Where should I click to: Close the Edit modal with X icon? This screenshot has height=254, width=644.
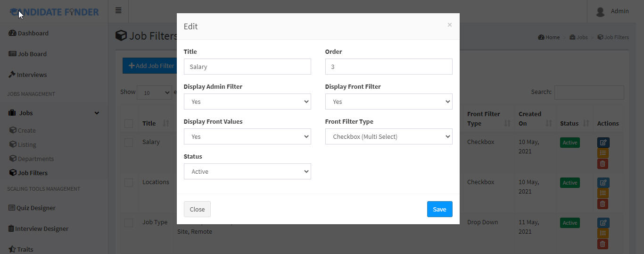[449, 25]
